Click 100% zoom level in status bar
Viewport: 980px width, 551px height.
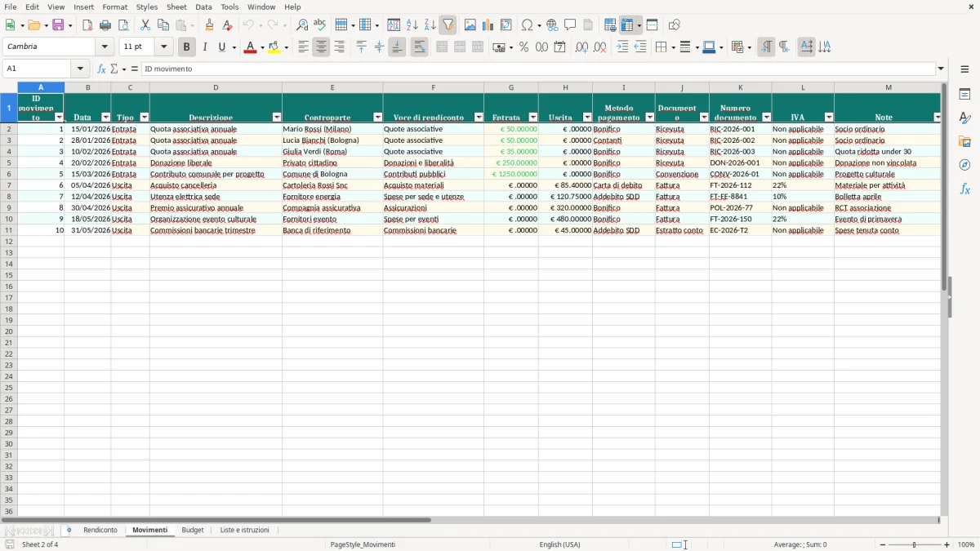(x=966, y=544)
